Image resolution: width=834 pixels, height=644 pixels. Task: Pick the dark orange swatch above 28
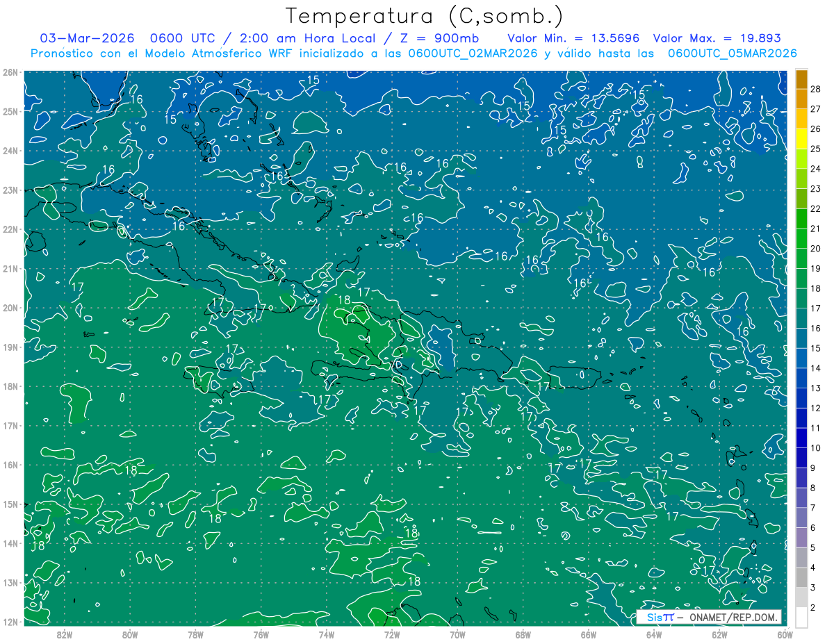(x=801, y=79)
